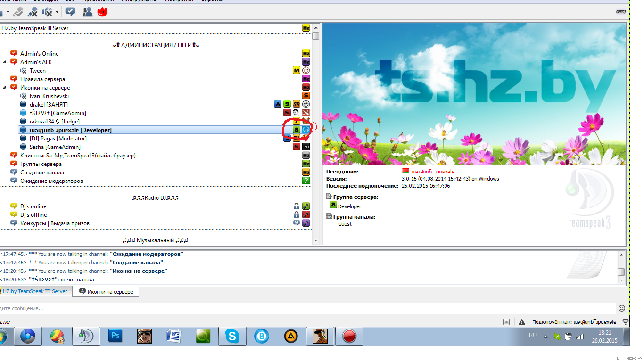Select the Группы сервера channel
644x362 pixels.
click(41, 164)
